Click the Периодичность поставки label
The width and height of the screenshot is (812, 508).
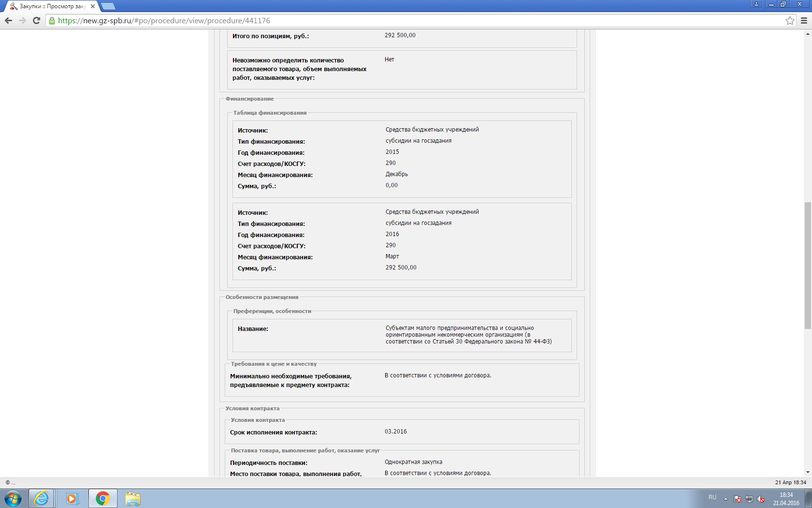coord(269,463)
